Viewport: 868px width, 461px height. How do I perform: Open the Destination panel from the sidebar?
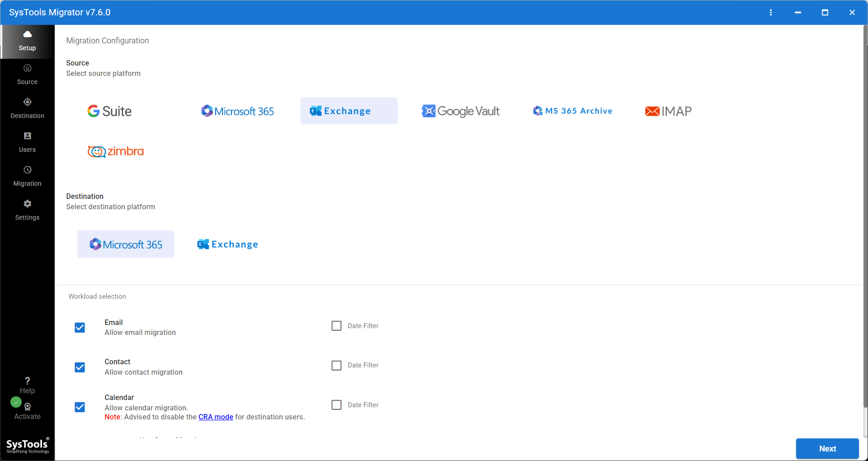tap(27, 108)
